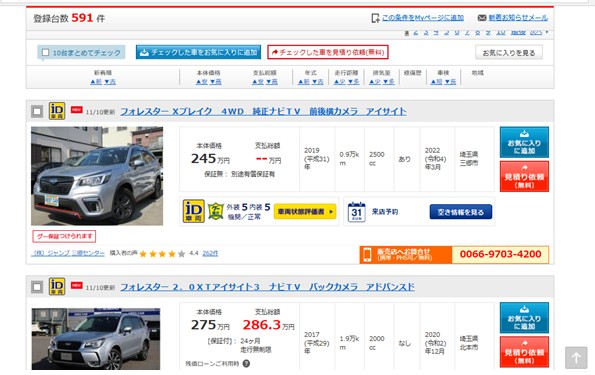Click the scroll-to-top arrow button
The width and height of the screenshot is (595, 375).
(576, 358)
